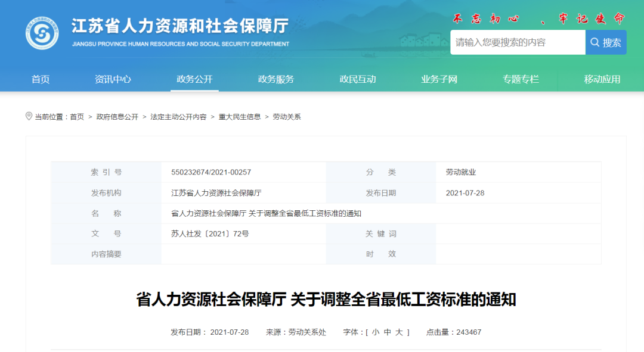The width and height of the screenshot is (644, 352).
Task: Click the 发布机构 label cell
Action: pos(106,193)
